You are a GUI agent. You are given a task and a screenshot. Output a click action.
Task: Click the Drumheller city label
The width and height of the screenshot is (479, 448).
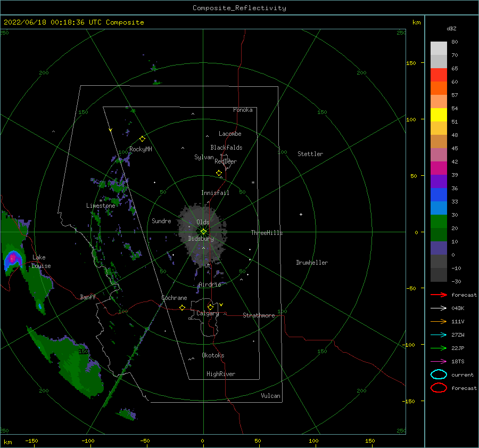click(312, 263)
